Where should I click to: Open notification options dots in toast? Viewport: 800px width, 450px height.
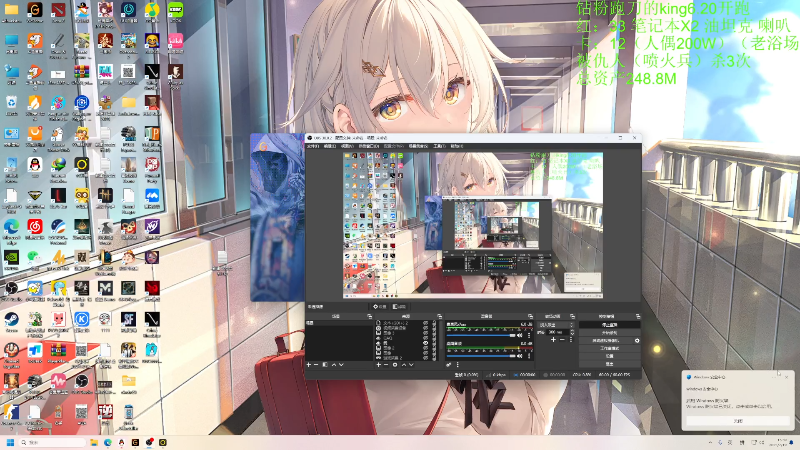(774, 377)
